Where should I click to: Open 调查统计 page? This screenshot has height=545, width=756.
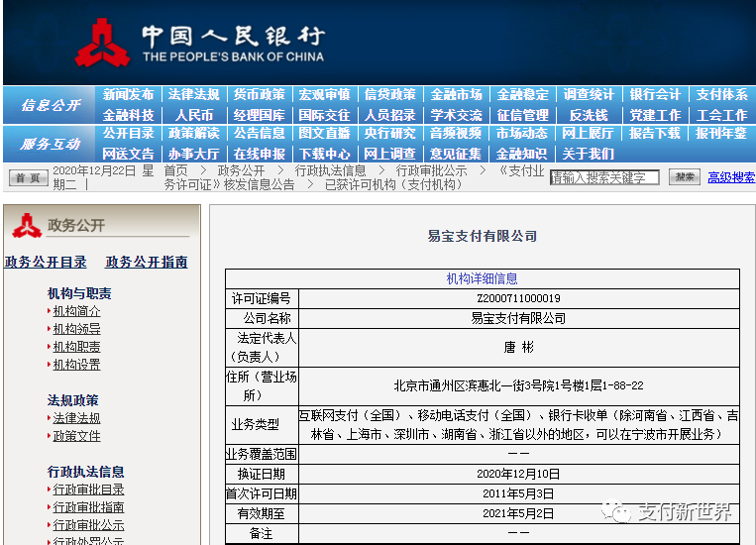589,94
